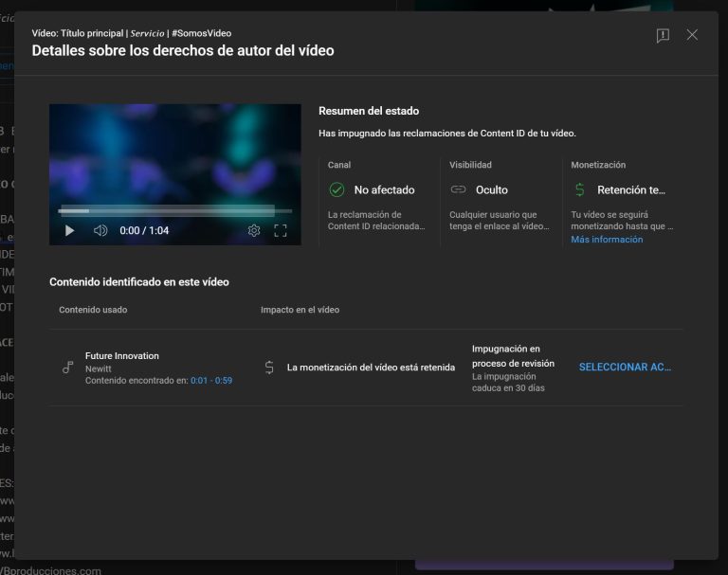Play the video preview
This screenshot has width=728, height=575.
(69, 230)
